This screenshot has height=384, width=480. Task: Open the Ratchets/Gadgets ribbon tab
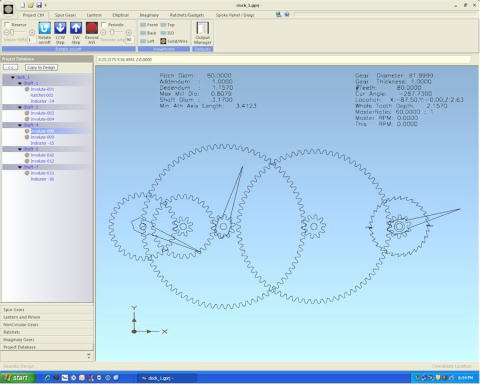click(187, 15)
